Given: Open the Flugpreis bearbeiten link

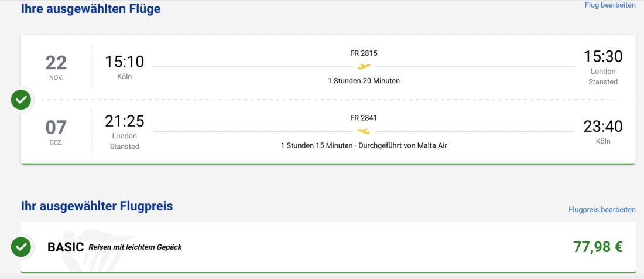Looking at the screenshot, I should click(602, 209).
